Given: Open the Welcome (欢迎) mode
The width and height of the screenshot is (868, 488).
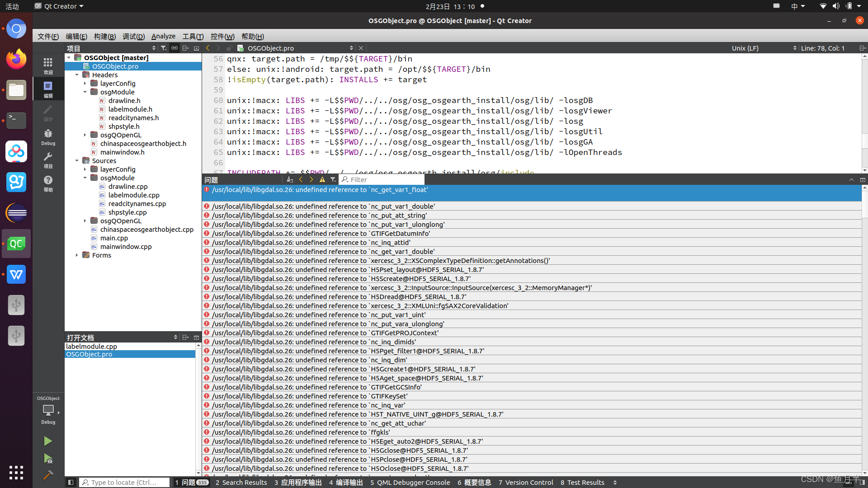Looking at the screenshot, I should coord(48,66).
